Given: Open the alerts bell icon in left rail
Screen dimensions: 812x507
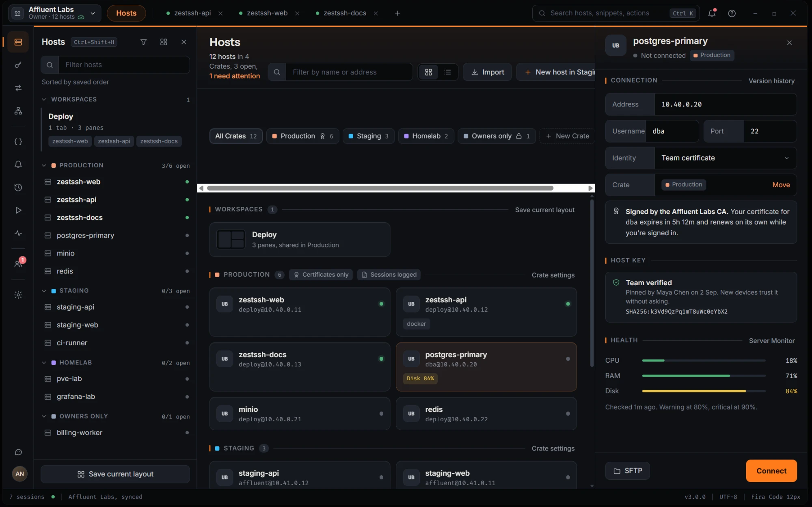Looking at the screenshot, I should click(18, 165).
